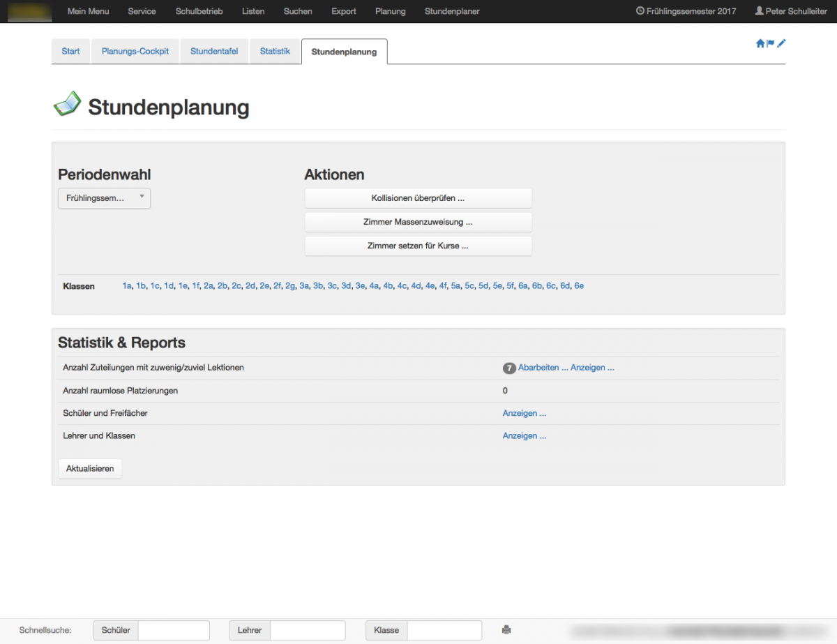Image resolution: width=837 pixels, height=644 pixels.
Task: Open the Peter Schulleiter user menu
Action: 791,11
